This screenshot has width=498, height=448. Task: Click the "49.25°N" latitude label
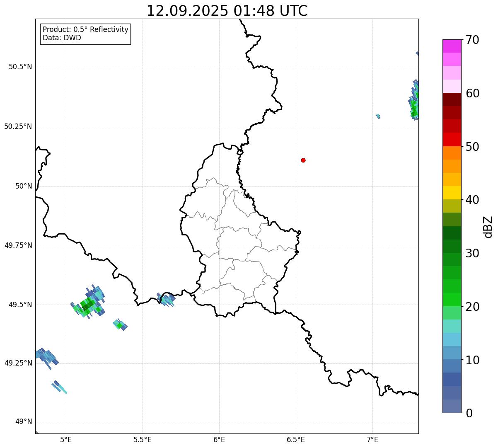pos(18,363)
